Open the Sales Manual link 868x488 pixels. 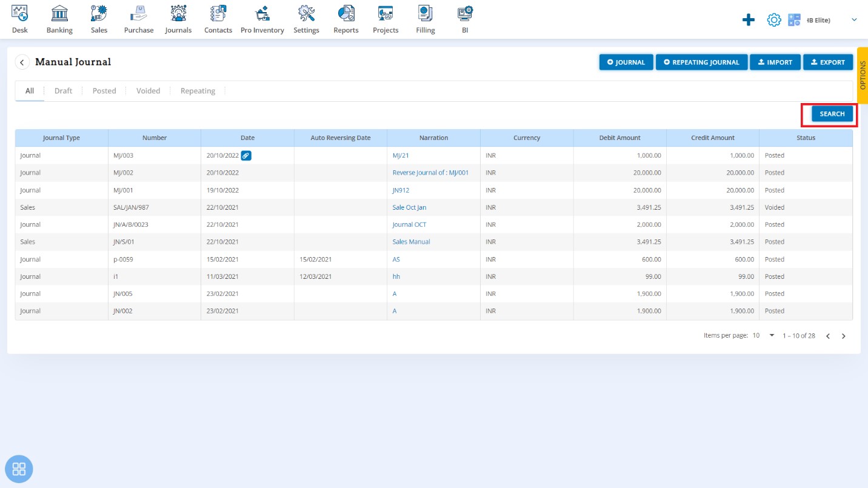click(411, 242)
